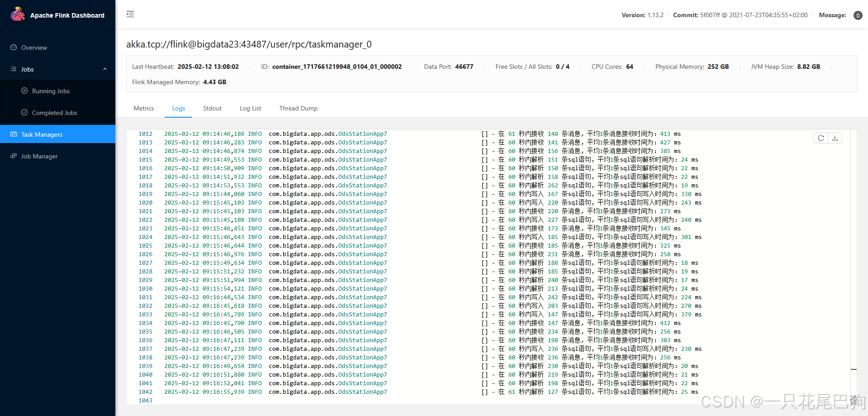
Task: Collapse the Jobs submenu arrow
Action: (x=105, y=69)
